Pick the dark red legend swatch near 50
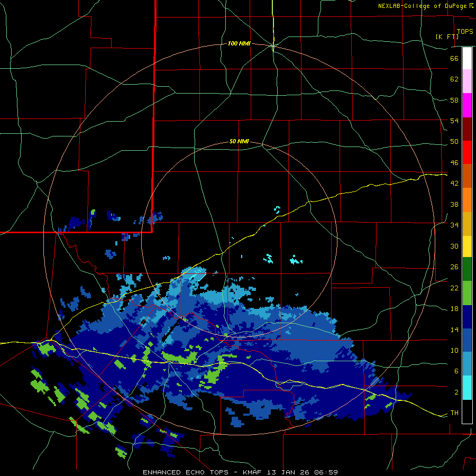The width and height of the screenshot is (476, 476). (467, 129)
